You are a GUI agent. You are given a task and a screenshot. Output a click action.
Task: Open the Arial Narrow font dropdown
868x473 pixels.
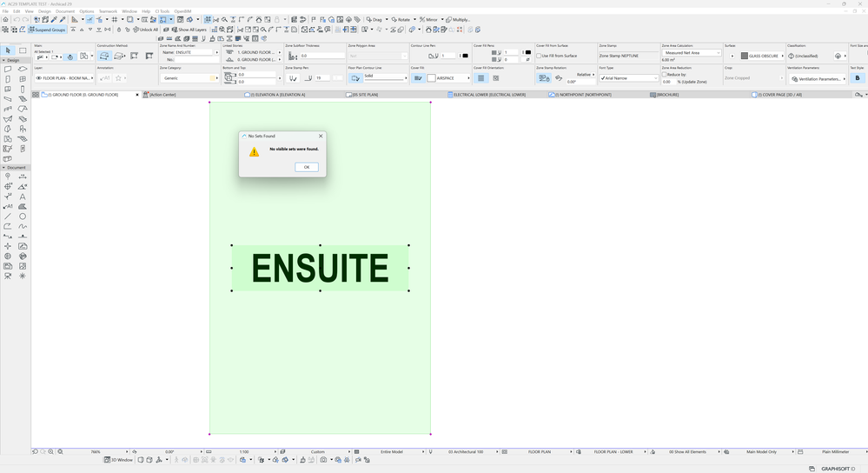[629, 78]
